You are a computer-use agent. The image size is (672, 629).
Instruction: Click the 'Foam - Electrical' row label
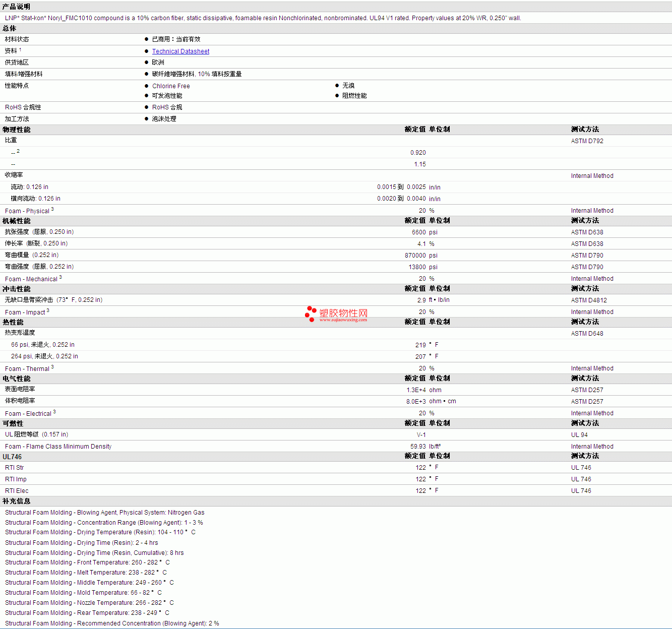30,413
